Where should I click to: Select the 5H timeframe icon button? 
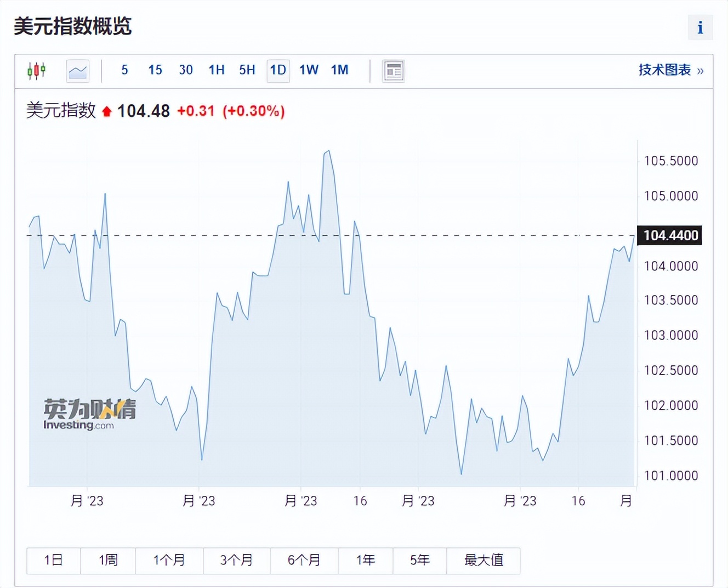[247, 70]
